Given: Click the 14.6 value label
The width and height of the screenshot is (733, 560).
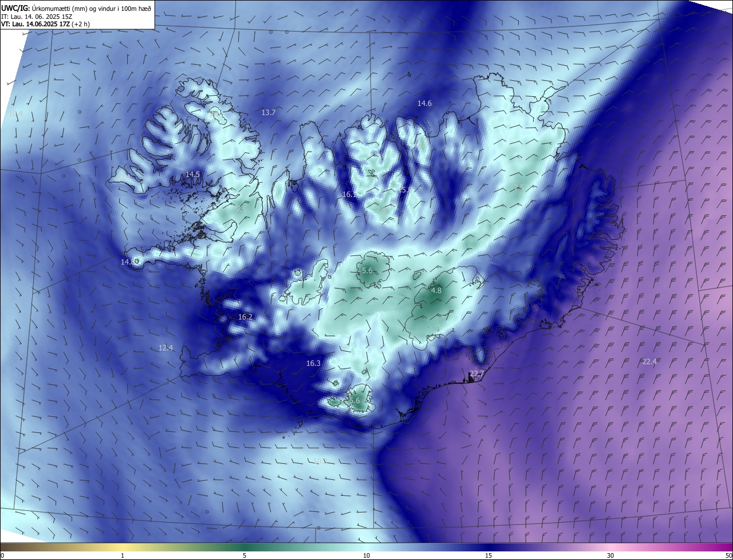Looking at the screenshot, I should (x=424, y=104).
